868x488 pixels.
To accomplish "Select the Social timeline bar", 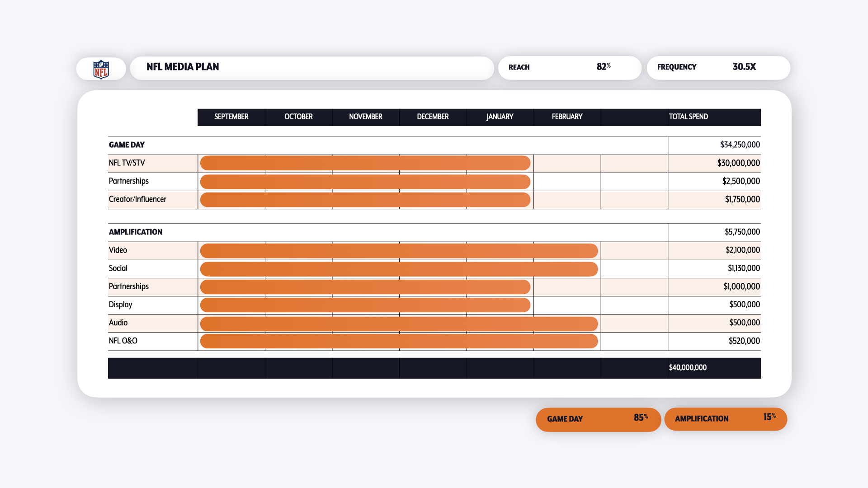I will (x=399, y=269).
